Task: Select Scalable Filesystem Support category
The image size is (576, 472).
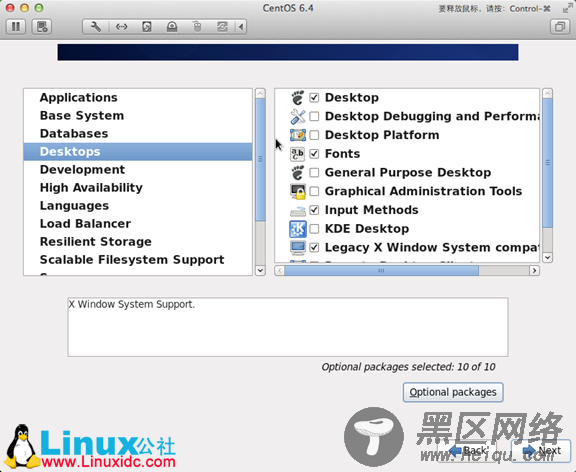Action: [x=138, y=260]
